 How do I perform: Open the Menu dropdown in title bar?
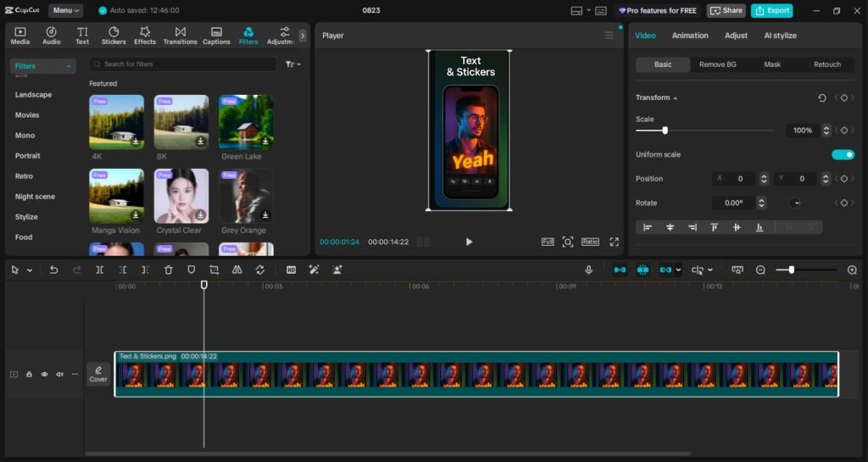tap(65, 11)
